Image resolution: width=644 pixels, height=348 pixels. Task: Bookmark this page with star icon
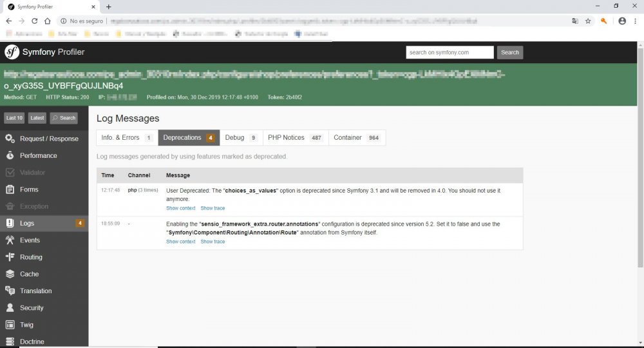coord(588,21)
